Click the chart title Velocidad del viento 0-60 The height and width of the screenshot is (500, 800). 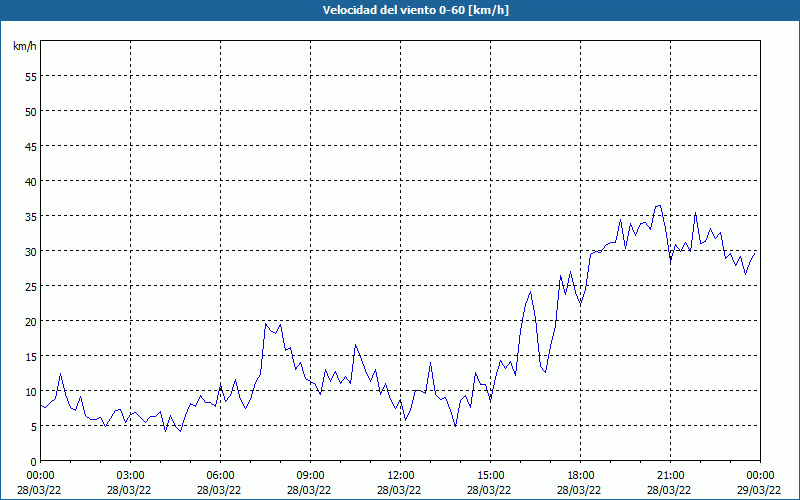415,10
